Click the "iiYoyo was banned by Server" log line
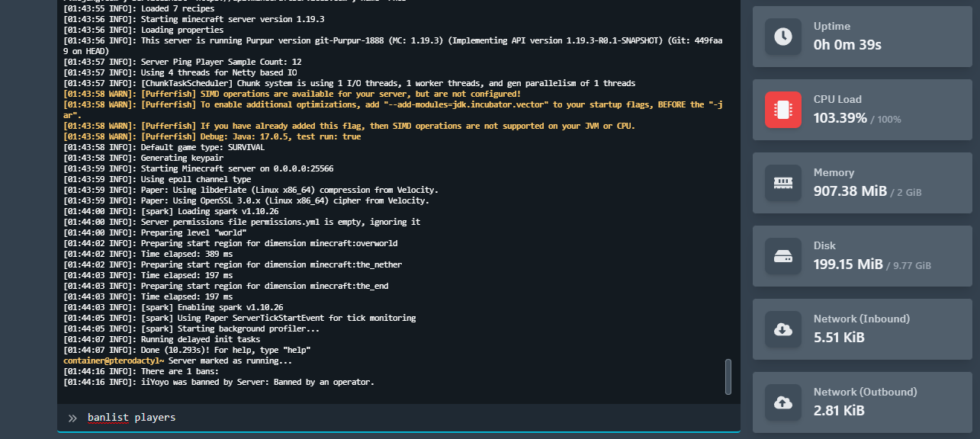This screenshot has width=980, height=439. point(220,382)
